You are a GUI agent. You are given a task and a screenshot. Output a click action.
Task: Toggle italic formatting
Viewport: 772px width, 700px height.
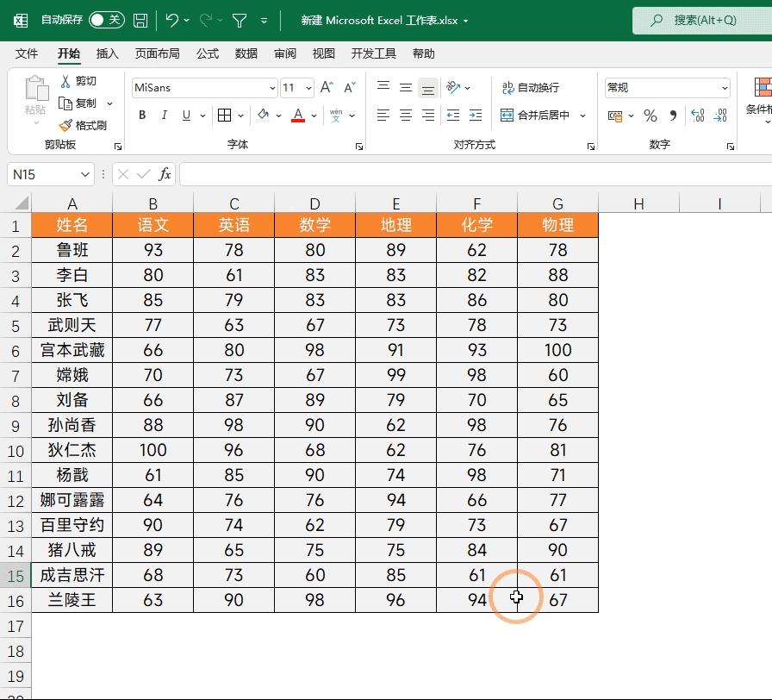[164, 115]
